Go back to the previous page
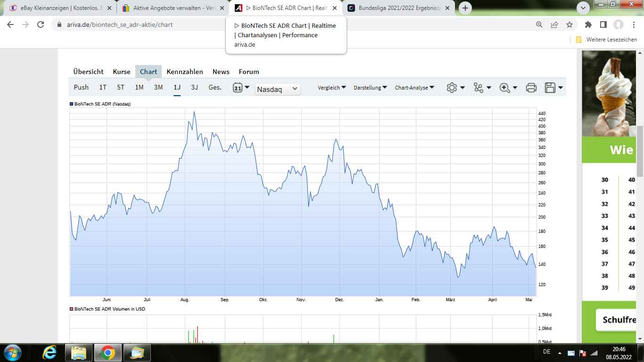The image size is (644, 362). tap(10, 25)
